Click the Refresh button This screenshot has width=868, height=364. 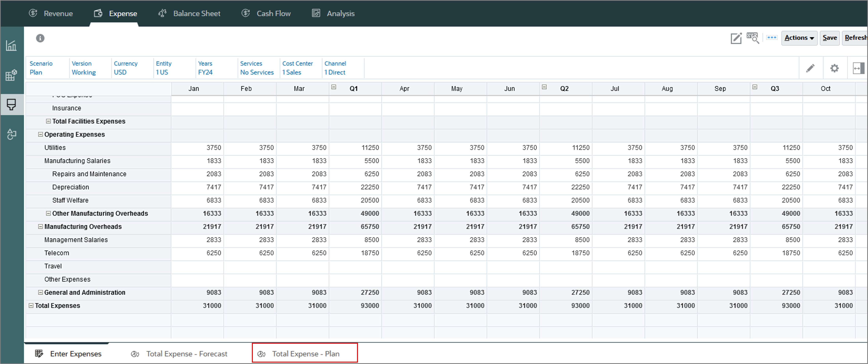(x=855, y=38)
